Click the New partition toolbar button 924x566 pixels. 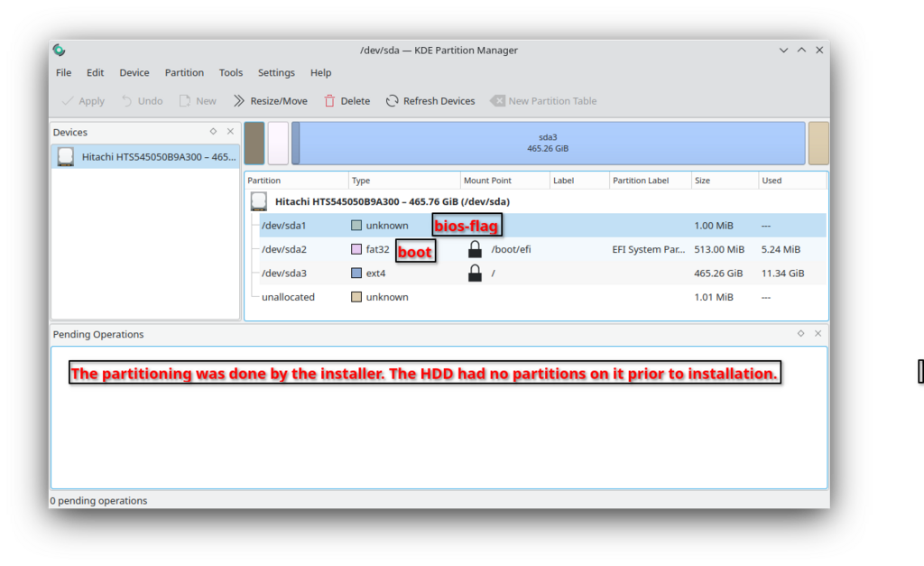click(x=198, y=101)
